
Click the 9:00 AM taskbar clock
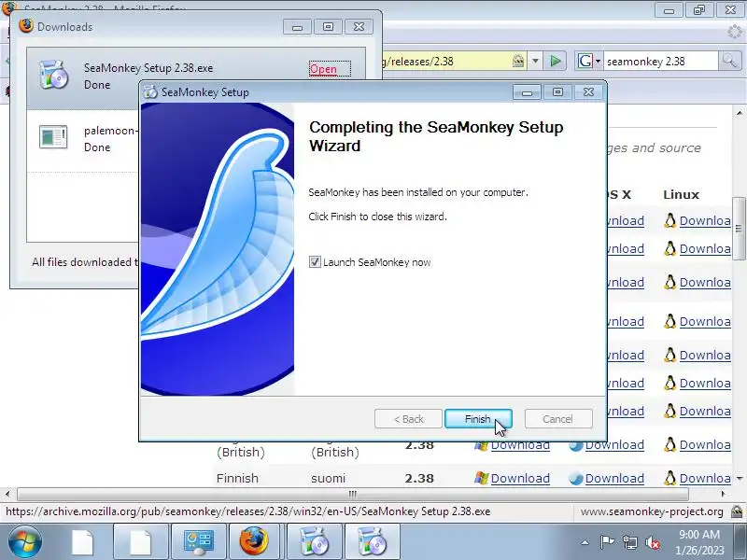click(698, 534)
